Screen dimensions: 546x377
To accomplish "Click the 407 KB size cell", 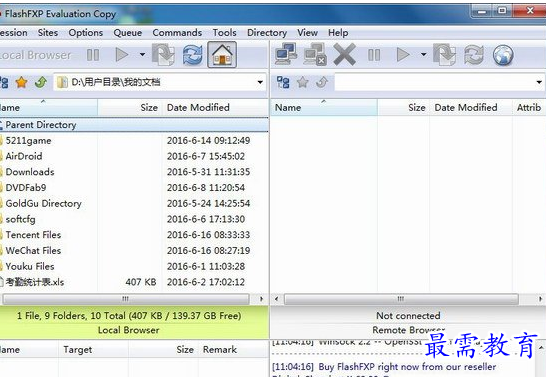I will pos(141,282).
